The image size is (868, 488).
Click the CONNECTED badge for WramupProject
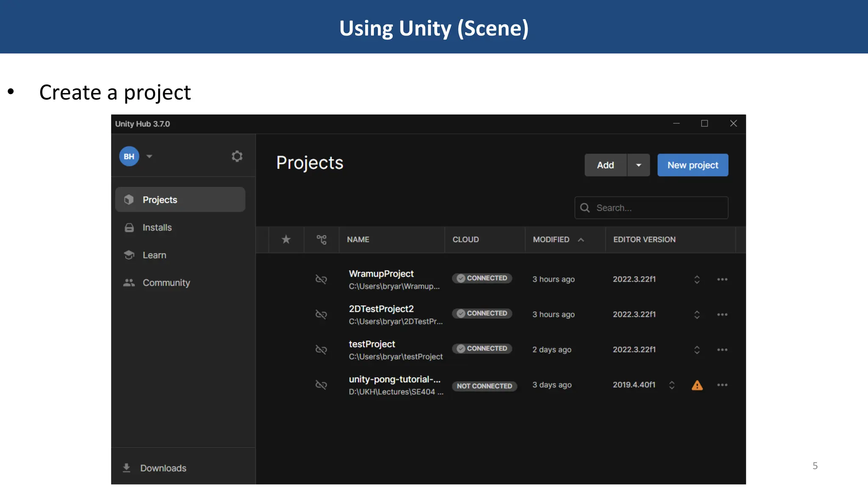(x=482, y=278)
